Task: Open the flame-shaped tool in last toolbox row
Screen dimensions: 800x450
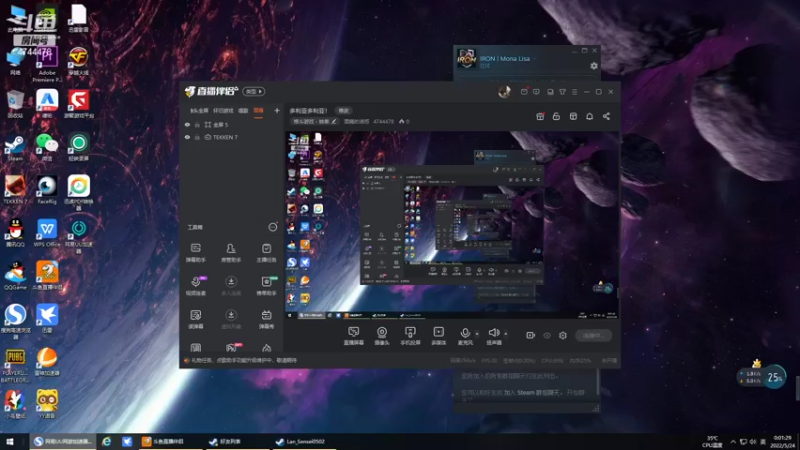Action: (x=266, y=348)
